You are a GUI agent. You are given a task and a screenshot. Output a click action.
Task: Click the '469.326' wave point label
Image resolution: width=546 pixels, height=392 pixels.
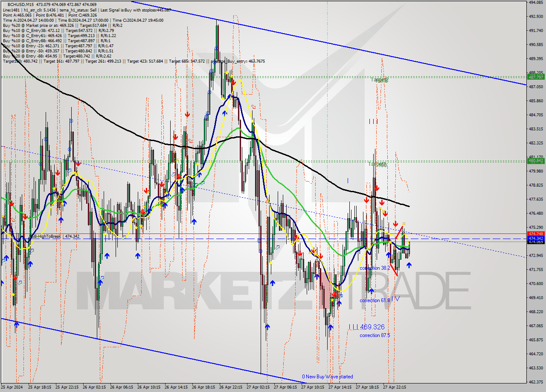pyautogui.click(x=372, y=327)
